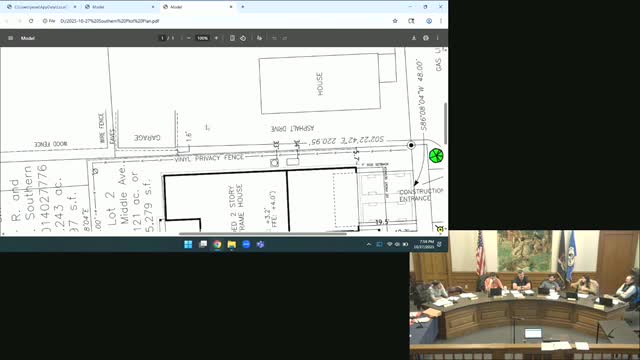Screen dimensions: 640x360
Task: Click the annotate draw tool icon
Action: [x=260, y=38]
